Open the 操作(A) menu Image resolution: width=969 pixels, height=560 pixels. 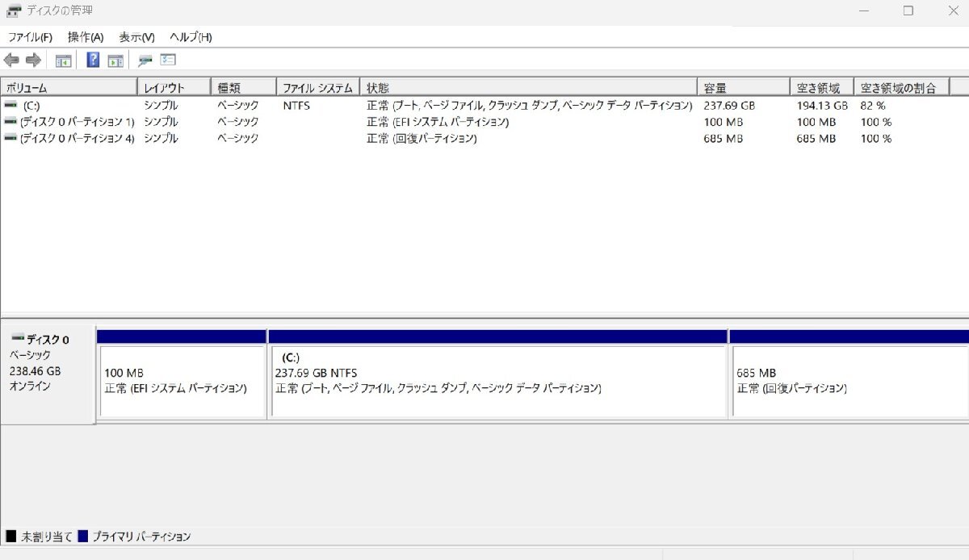pyautogui.click(x=83, y=36)
